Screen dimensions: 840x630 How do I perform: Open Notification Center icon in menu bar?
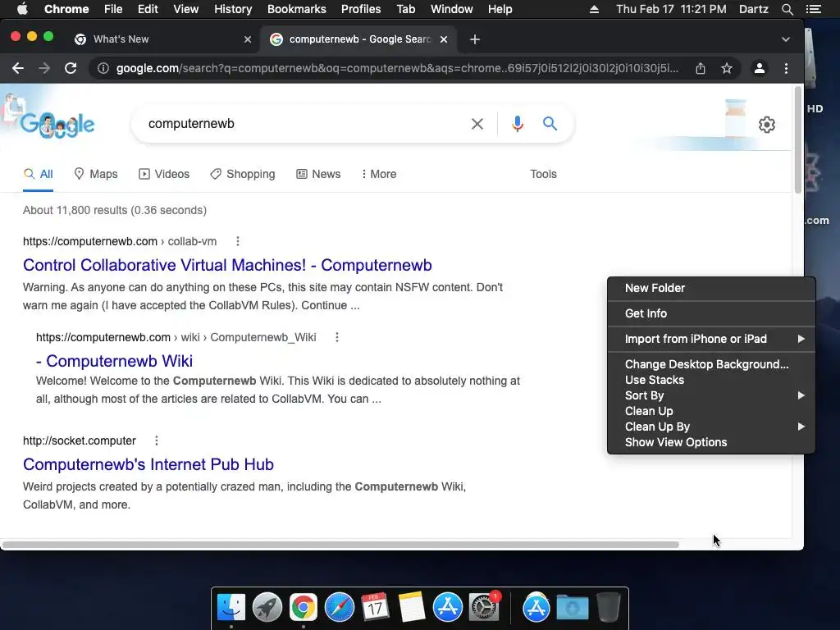(813, 9)
